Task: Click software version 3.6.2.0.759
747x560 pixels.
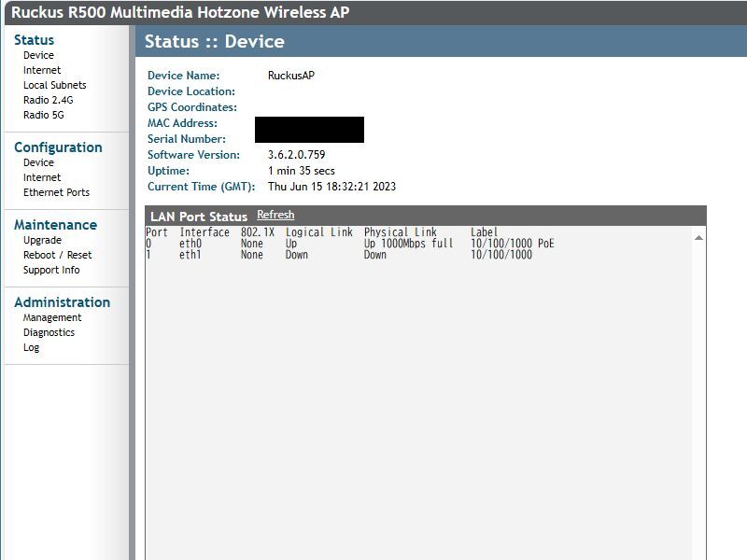Action: (x=296, y=155)
